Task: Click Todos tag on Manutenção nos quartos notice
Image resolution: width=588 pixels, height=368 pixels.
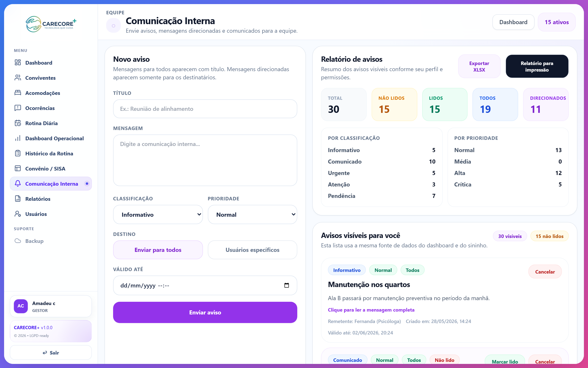Action: pos(412,270)
